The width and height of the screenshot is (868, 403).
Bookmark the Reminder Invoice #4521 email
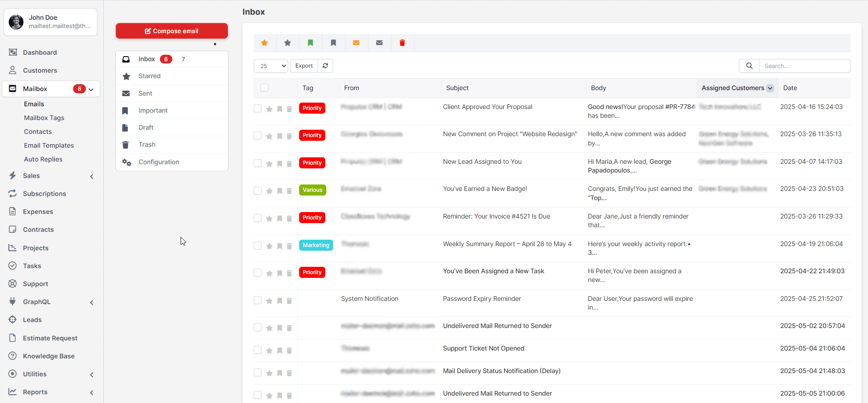tap(279, 219)
